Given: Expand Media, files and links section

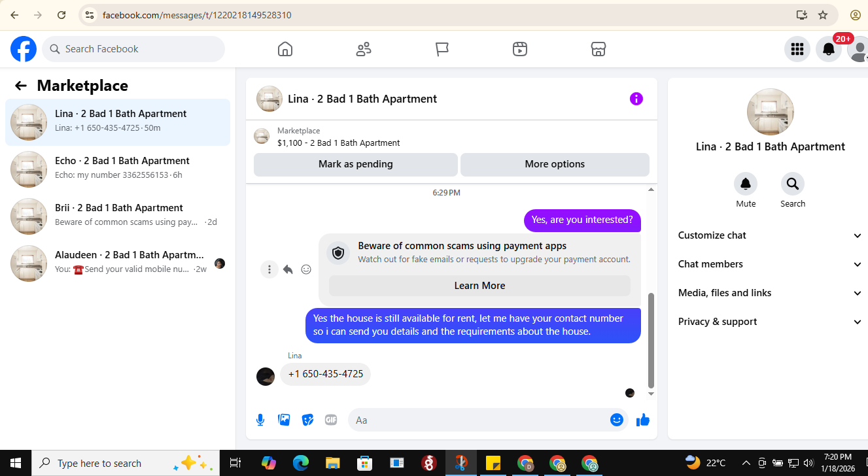Looking at the screenshot, I should pos(770,293).
